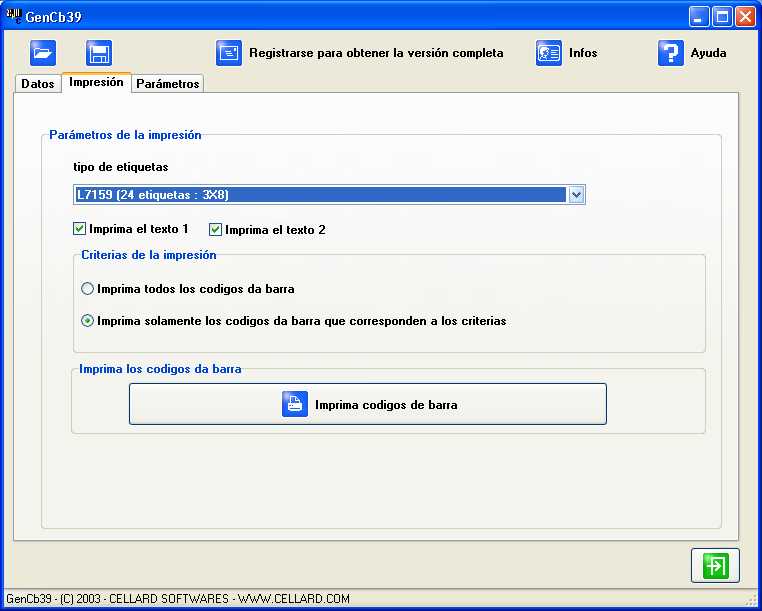Select the Impresión tab
Viewport: 762px width, 611px height.
pyautogui.click(x=96, y=83)
